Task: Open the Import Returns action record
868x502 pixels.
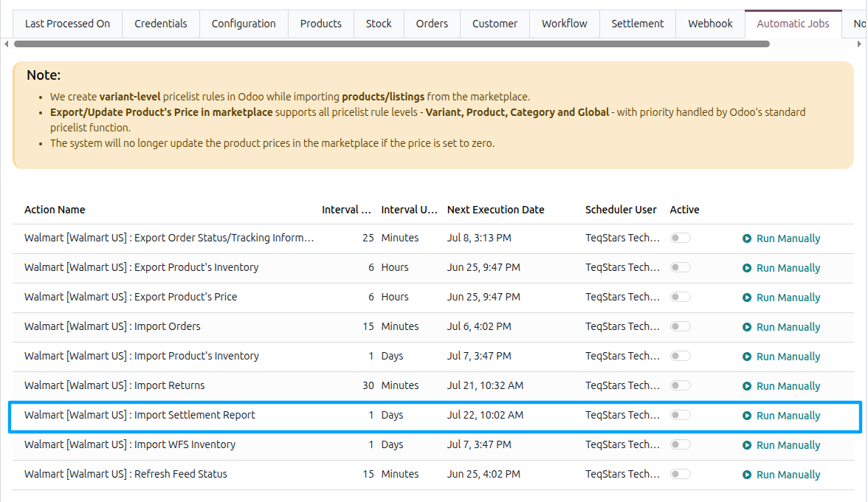Action: [x=114, y=385]
